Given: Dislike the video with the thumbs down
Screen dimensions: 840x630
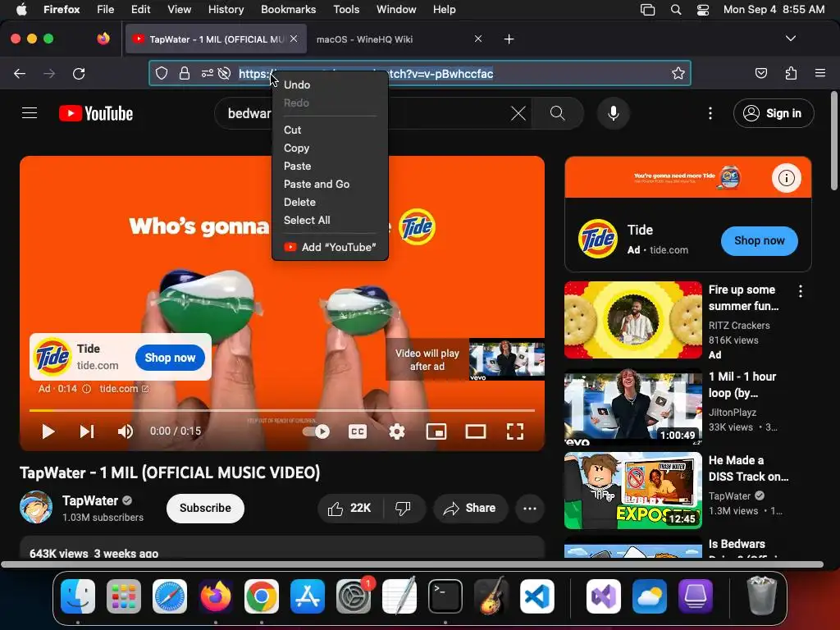Looking at the screenshot, I should point(403,509).
